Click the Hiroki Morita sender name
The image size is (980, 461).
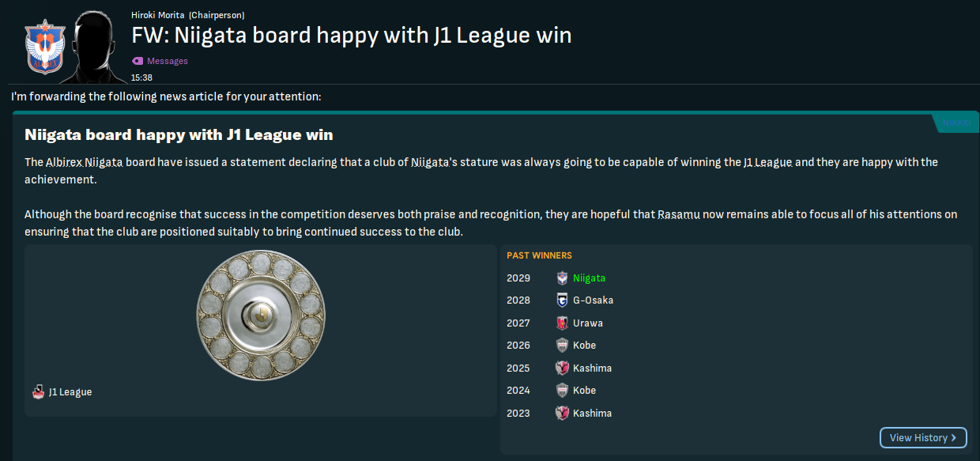[x=158, y=15]
